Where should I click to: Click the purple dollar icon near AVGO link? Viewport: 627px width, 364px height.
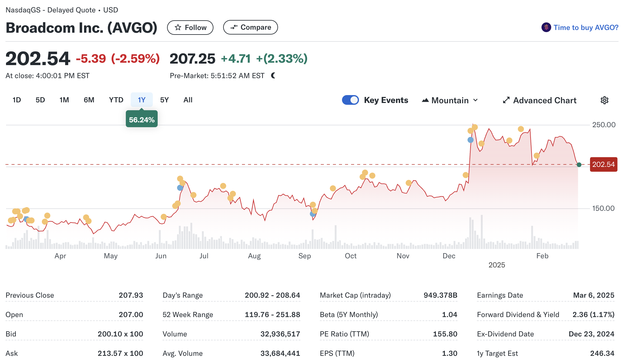(x=546, y=28)
